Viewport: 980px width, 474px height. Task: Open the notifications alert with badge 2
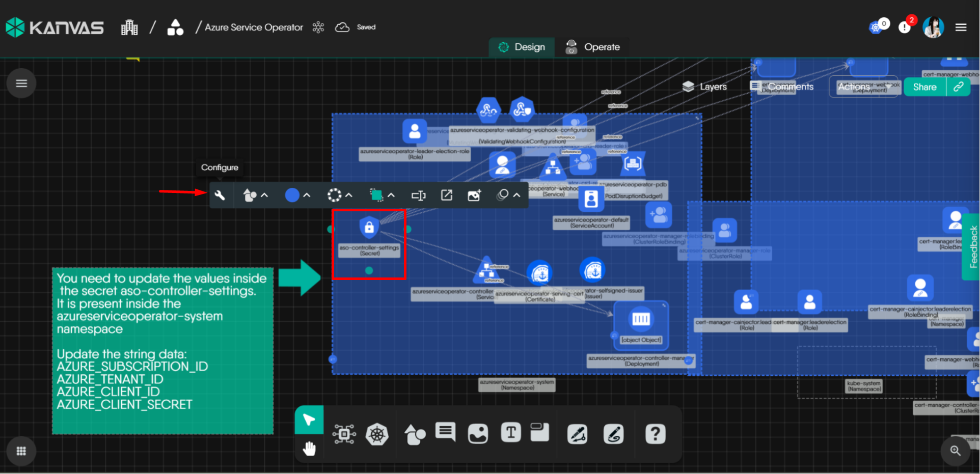pos(906,26)
